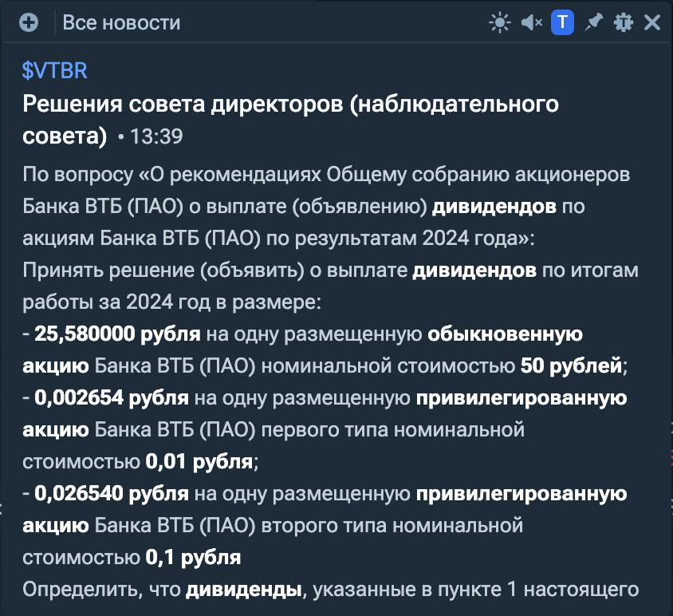
Task: Close the Все новости panel
Action: tap(652, 23)
